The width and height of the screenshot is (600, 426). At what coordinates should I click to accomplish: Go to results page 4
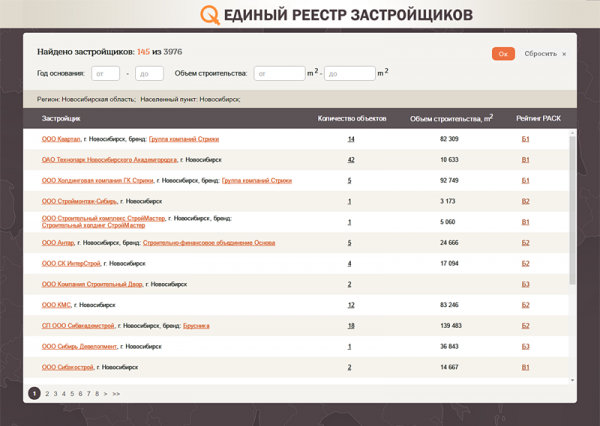[64, 393]
